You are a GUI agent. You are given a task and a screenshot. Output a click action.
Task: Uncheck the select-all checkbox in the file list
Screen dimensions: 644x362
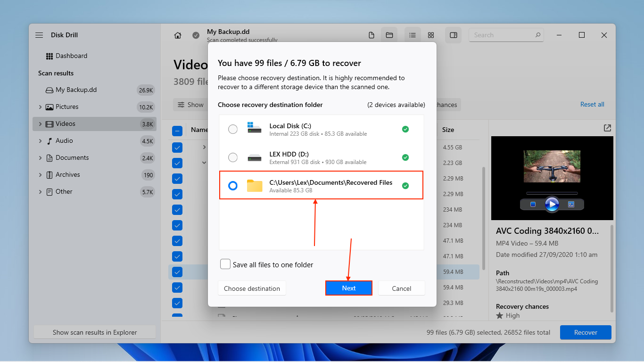[177, 131]
